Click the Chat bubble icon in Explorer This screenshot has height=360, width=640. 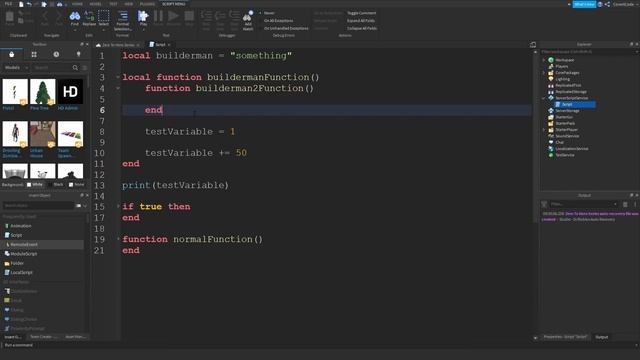(x=551, y=142)
